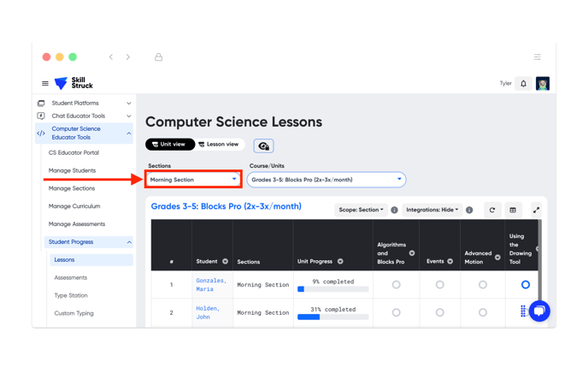
Task: Open the user profile avatar
Action: point(543,83)
